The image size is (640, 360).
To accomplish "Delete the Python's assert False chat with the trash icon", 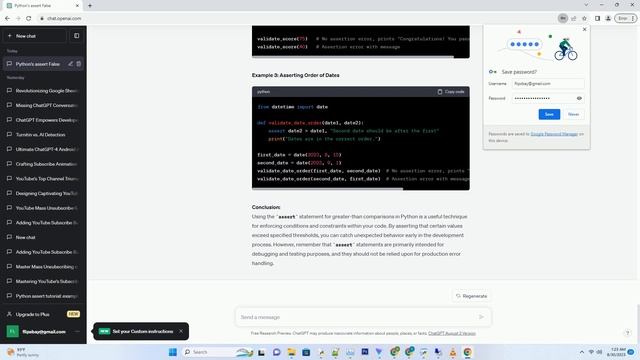I will pyautogui.click(x=79, y=64).
